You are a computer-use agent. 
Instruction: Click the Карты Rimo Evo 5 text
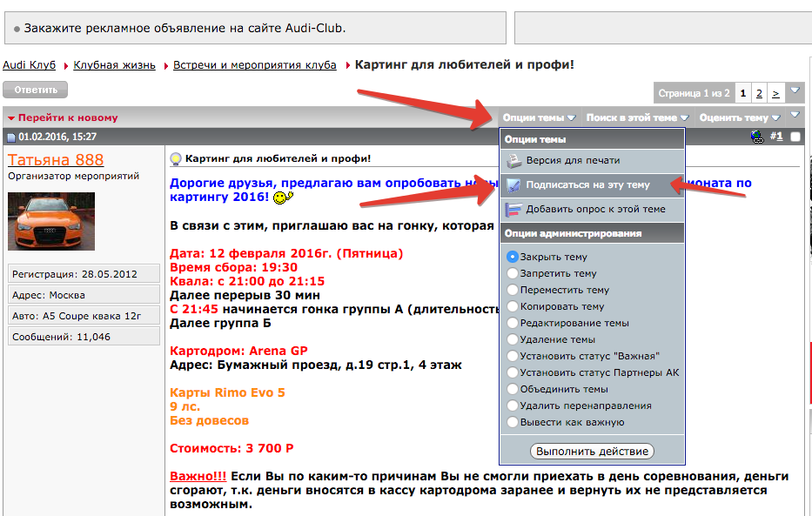pyautogui.click(x=227, y=392)
